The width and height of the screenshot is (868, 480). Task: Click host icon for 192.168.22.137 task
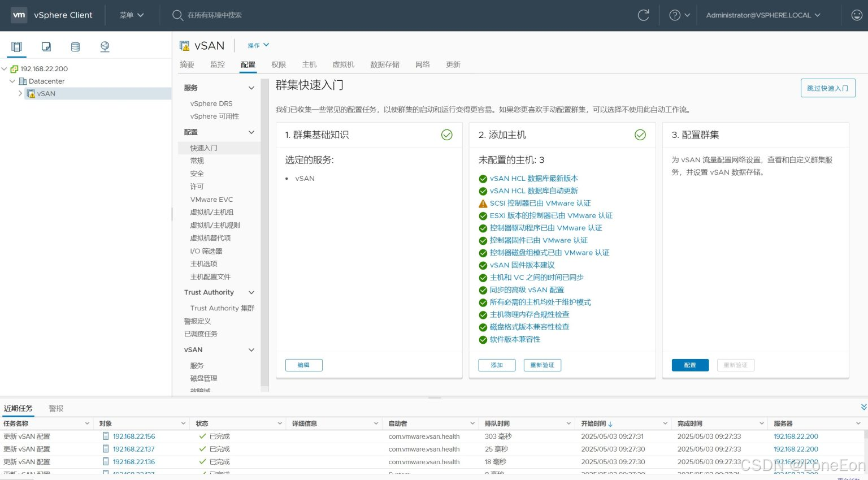pyautogui.click(x=106, y=449)
